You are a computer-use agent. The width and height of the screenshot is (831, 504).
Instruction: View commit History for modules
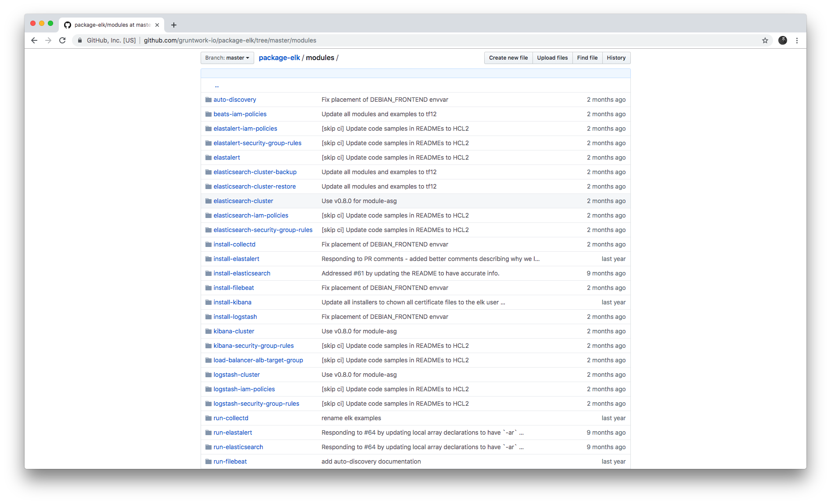pos(616,58)
